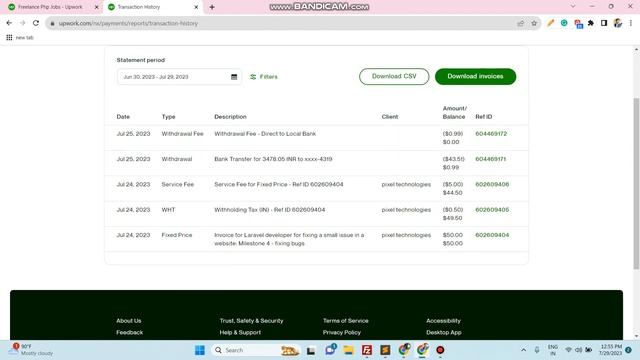Open Sublime Text from taskbar
Image resolution: width=640 pixels, height=360 pixels.
pyautogui.click(x=385, y=350)
